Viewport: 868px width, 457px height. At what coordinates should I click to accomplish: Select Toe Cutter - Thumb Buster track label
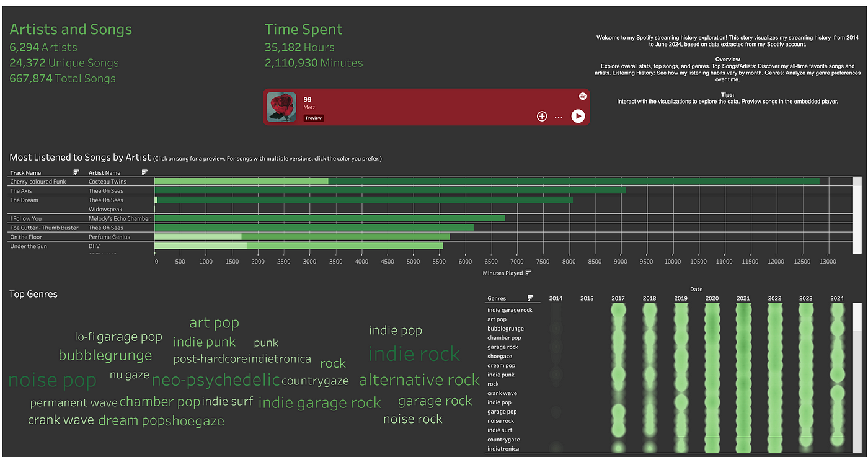(45, 228)
